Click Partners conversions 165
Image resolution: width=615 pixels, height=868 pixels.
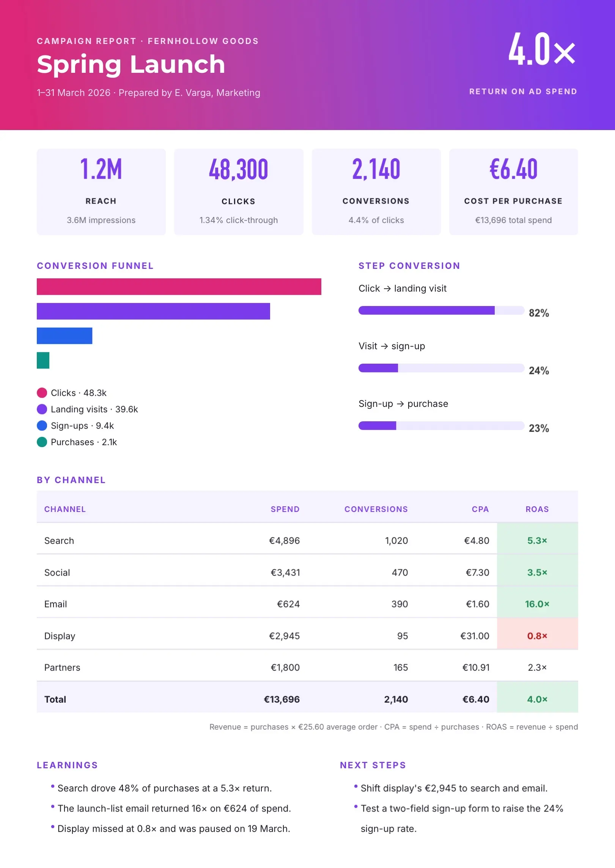tap(401, 667)
